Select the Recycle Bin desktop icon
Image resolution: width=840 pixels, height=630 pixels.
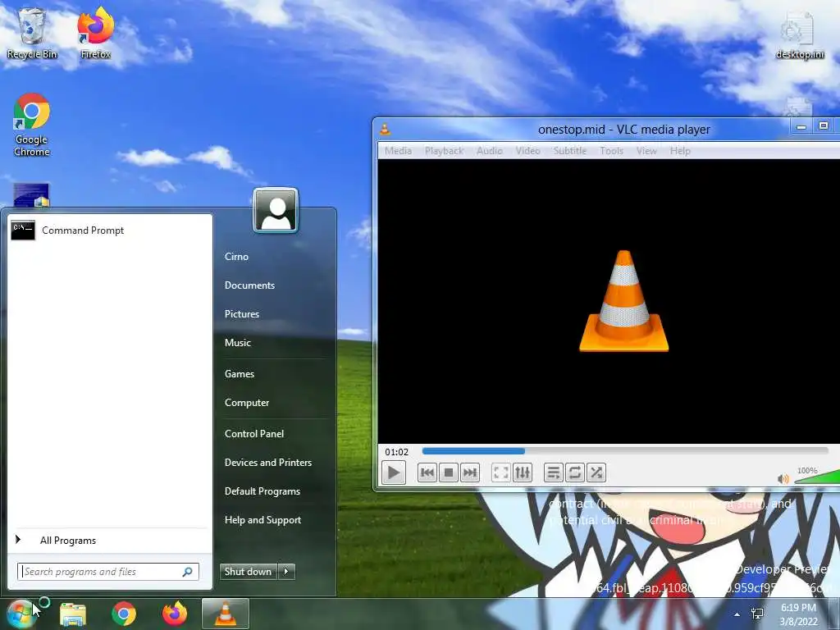tap(32, 34)
